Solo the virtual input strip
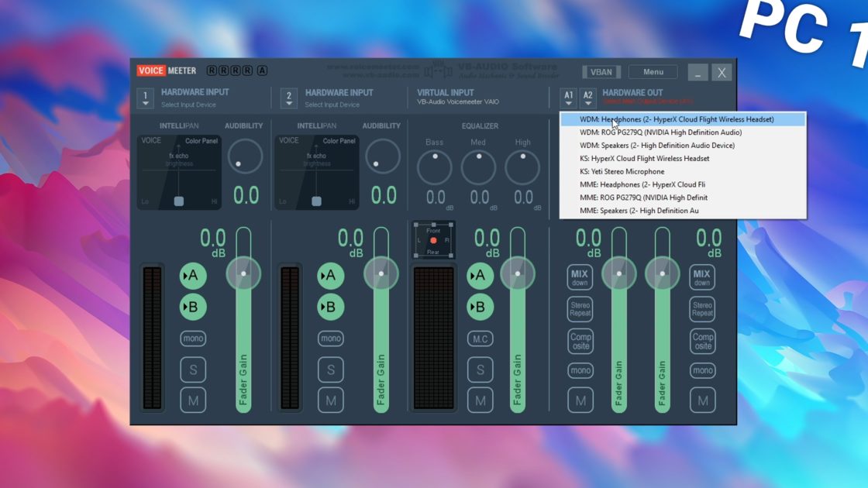The image size is (868, 488). (480, 369)
